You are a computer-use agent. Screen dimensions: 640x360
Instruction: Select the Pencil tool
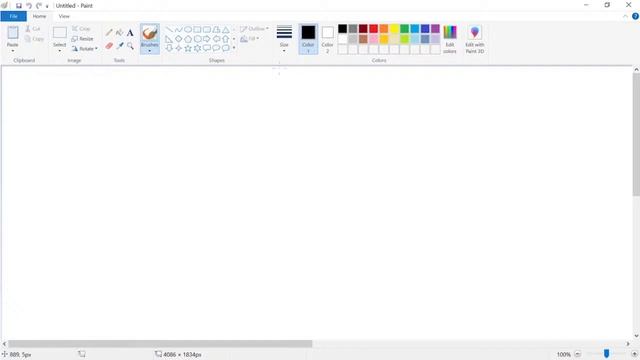point(109,33)
